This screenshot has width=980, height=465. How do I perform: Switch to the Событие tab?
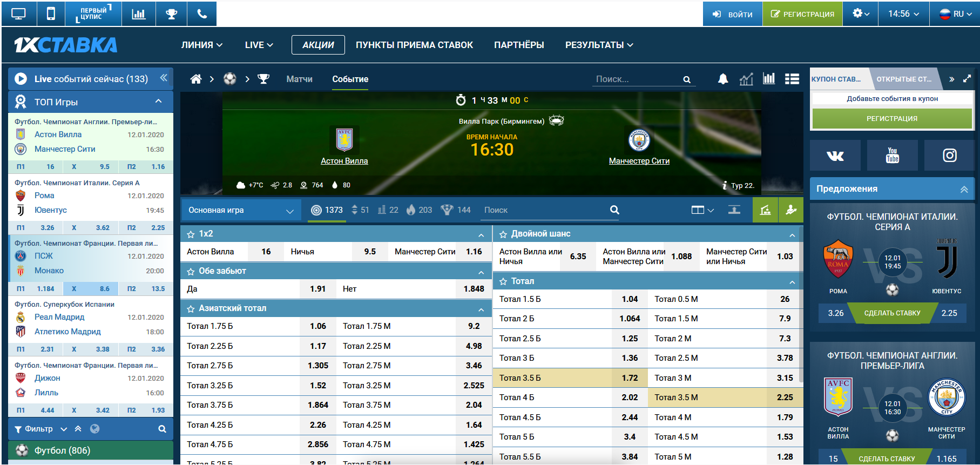(350, 79)
